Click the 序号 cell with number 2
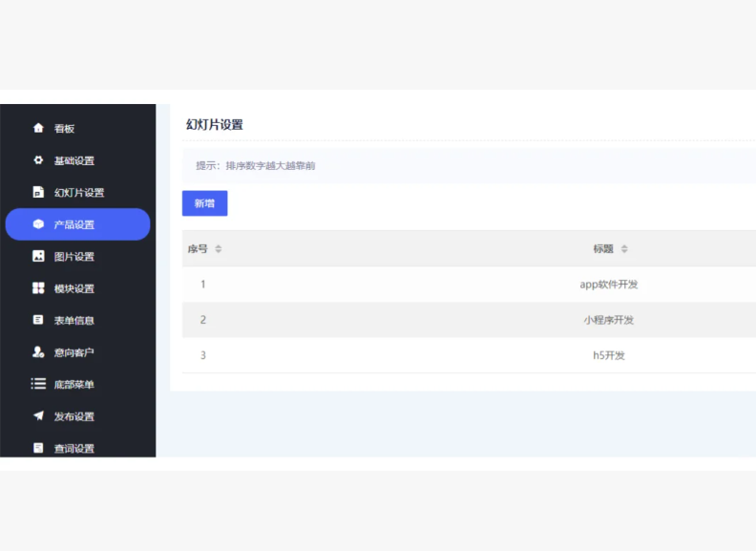This screenshot has width=756, height=551. (203, 320)
